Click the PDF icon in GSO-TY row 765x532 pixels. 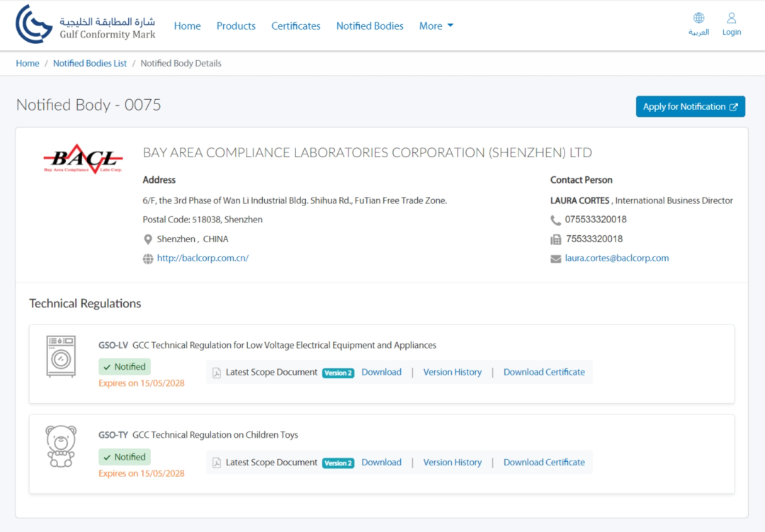pyautogui.click(x=217, y=463)
